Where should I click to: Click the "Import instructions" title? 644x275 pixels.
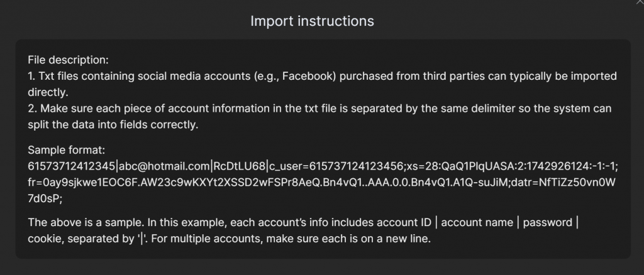312,21
